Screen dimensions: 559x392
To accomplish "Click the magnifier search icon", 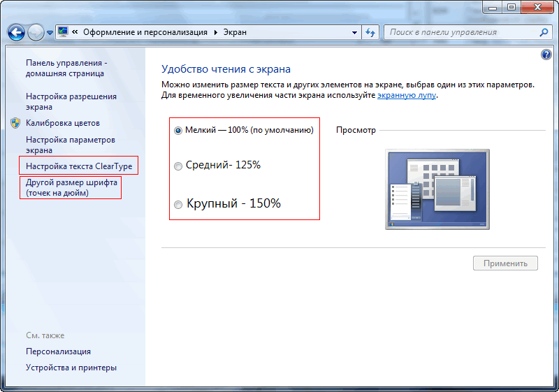I will pyautogui.click(x=544, y=32).
